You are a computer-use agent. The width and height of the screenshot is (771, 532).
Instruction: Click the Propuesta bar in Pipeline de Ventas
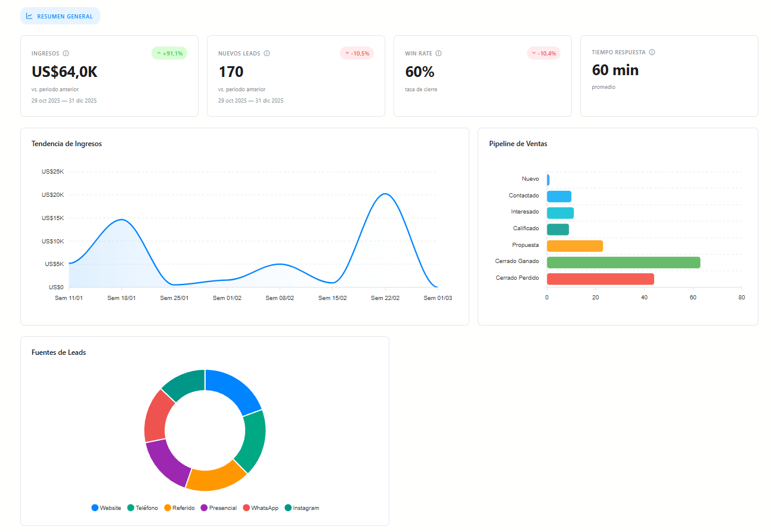pyautogui.click(x=574, y=245)
